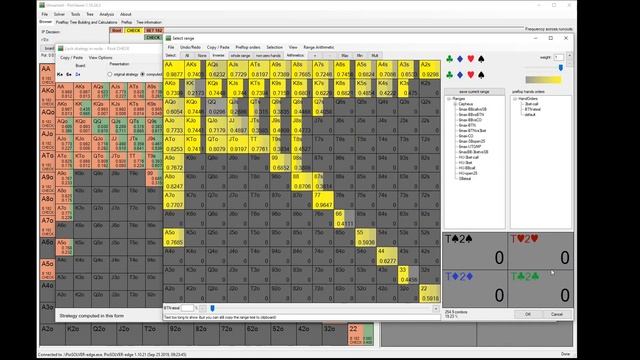640x360 pixels.
Task: Open the Range Arithmetic menu
Action: tap(319, 47)
